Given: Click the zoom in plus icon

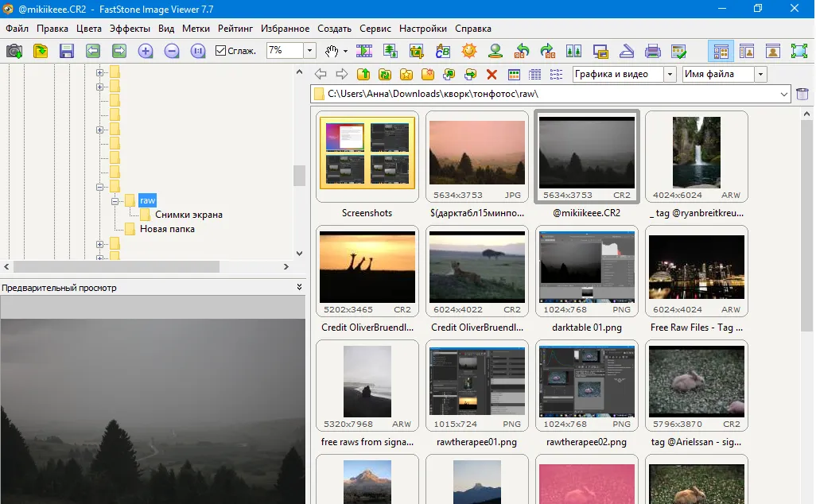Looking at the screenshot, I should tap(146, 51).
